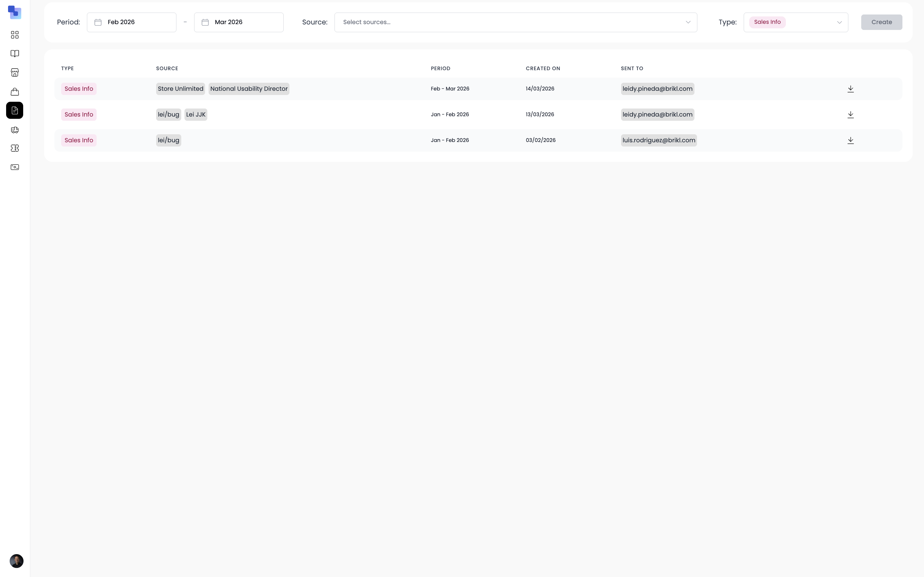Open the Type dropdown showing Sales Info

pos(796,22)
